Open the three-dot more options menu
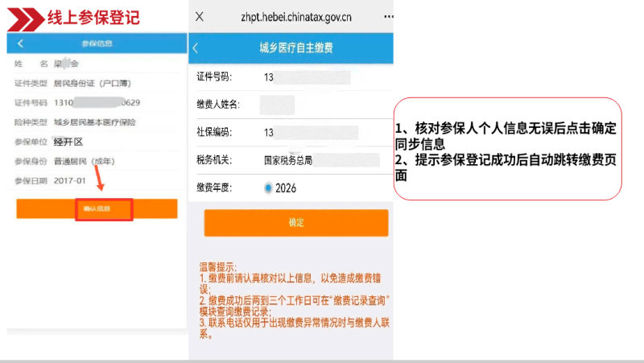Screen dimensions: 644x363 click(388, 16)
